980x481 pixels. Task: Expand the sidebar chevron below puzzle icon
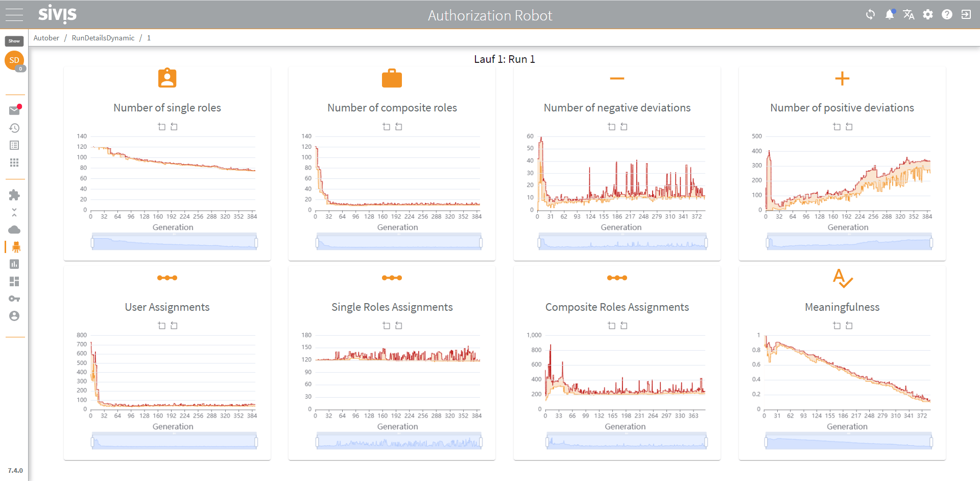(14, 212)
